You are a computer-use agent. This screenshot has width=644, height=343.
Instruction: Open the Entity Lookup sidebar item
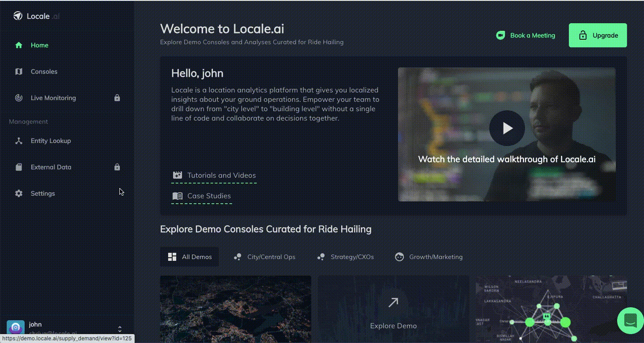point(67,141)
